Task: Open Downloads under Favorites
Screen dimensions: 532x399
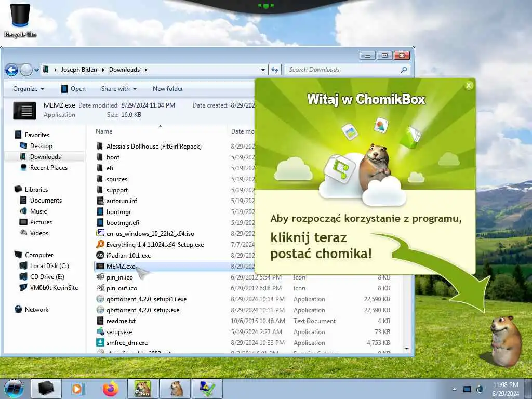Action: point(46,157)
